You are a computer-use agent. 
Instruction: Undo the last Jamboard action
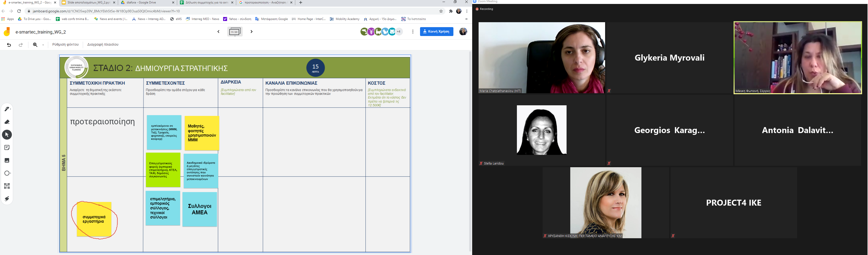[x=9, y=45]
